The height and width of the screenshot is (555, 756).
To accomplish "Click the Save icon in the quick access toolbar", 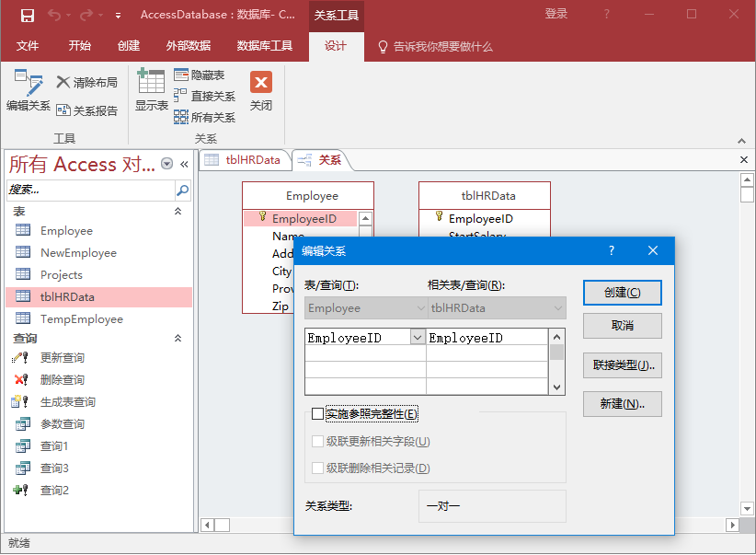I will pyautogui.click(x=27, y=15).
